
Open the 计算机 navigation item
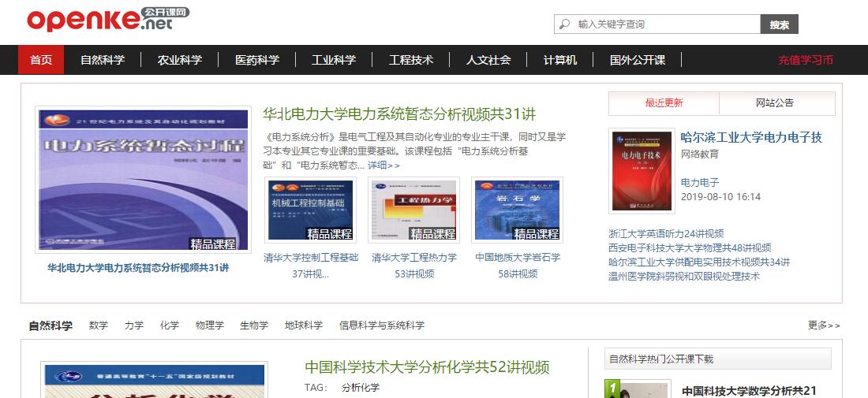[x=560, y=60]
